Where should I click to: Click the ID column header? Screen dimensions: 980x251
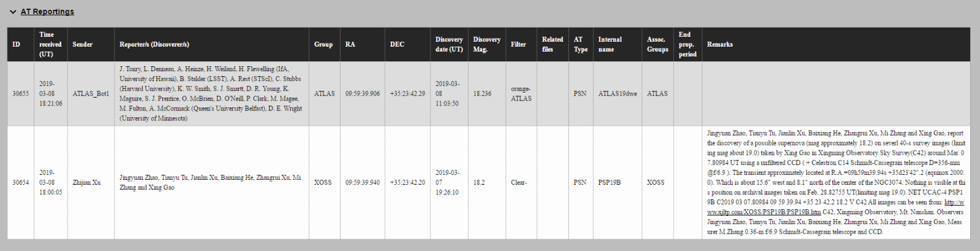click(17, 44)
